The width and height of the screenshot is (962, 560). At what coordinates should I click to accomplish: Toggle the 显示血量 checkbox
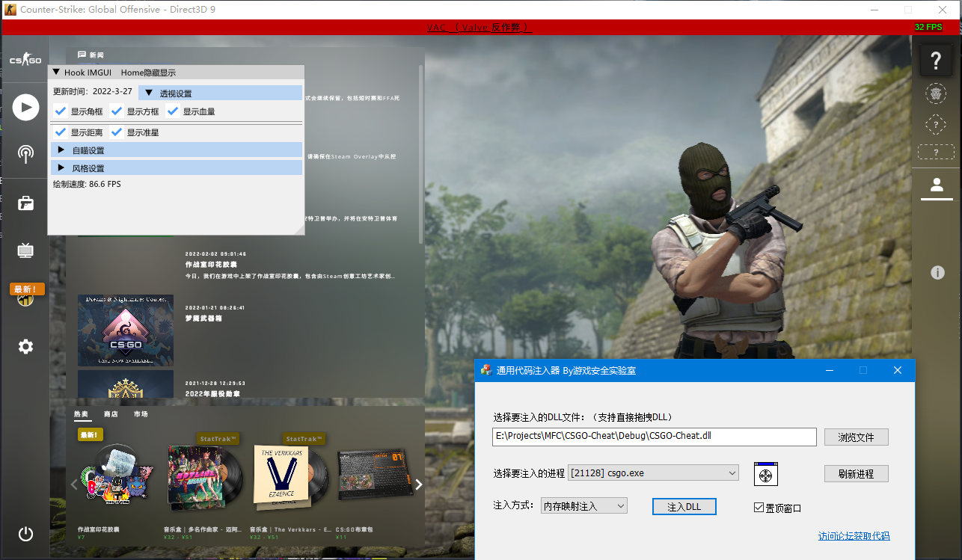[173, 111]
